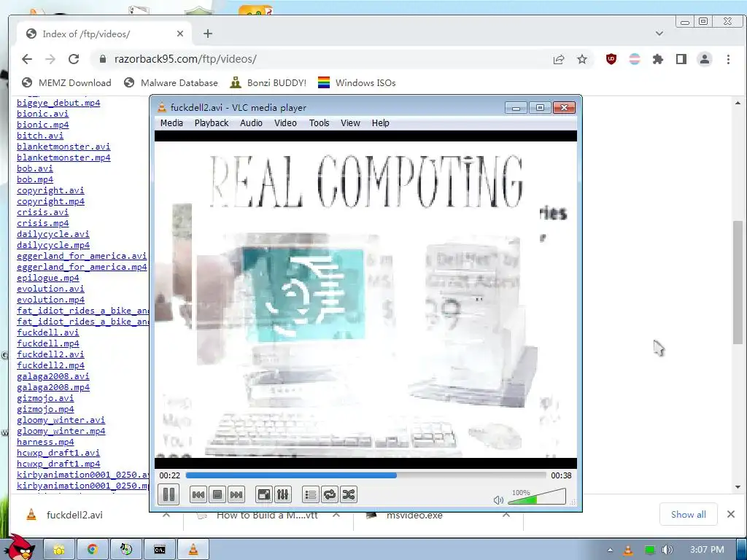Open Windows ISOs bookmark
Screen dimensions: 747x560
click(x=357, y=83)
